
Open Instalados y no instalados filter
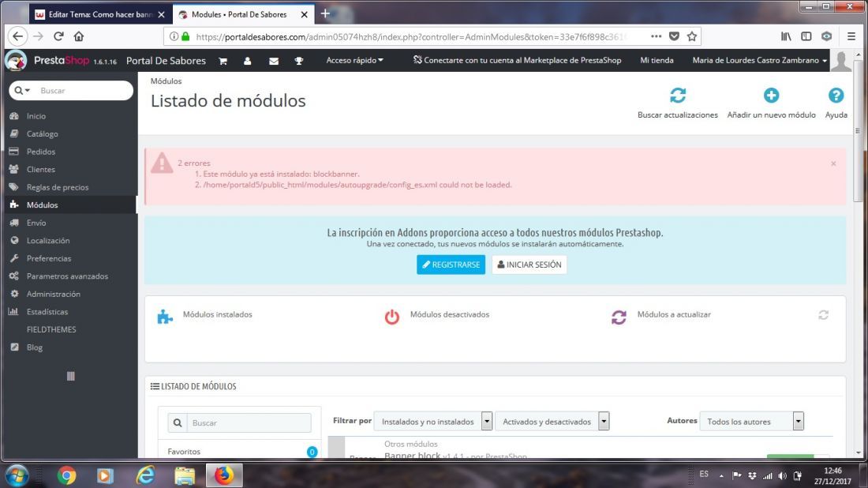(433, 422)
